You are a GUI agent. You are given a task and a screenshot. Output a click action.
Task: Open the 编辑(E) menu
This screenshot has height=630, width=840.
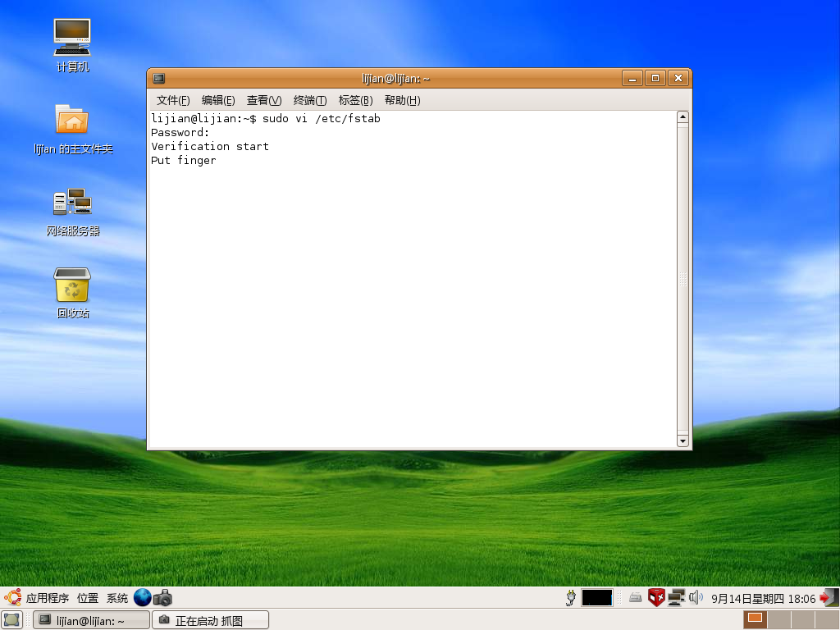(x=218, y=100)
